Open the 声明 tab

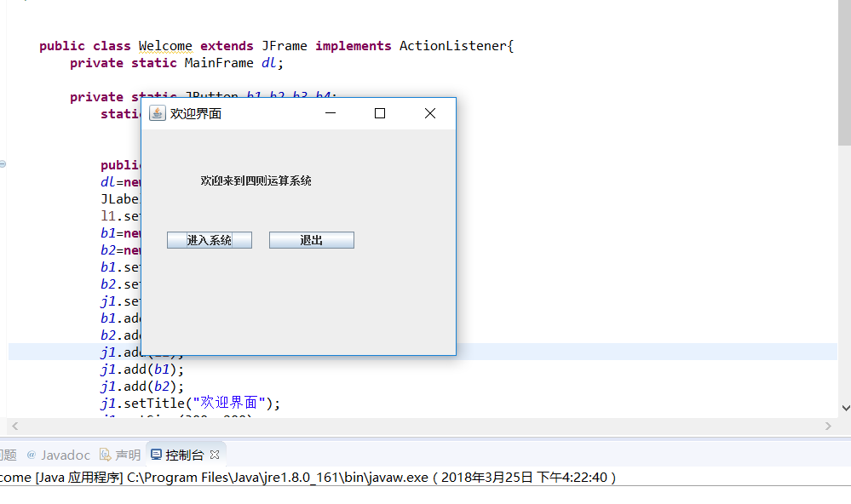(x=120, y=455)
